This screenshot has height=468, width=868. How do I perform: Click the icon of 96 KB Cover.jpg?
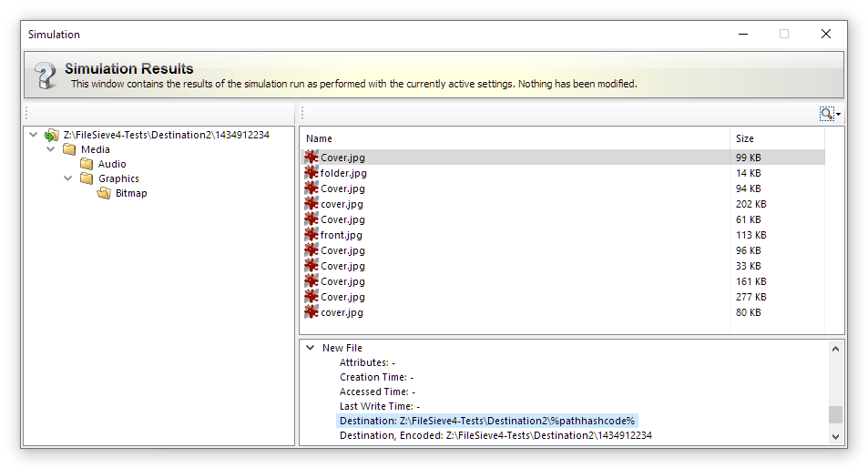pos(311,250)
